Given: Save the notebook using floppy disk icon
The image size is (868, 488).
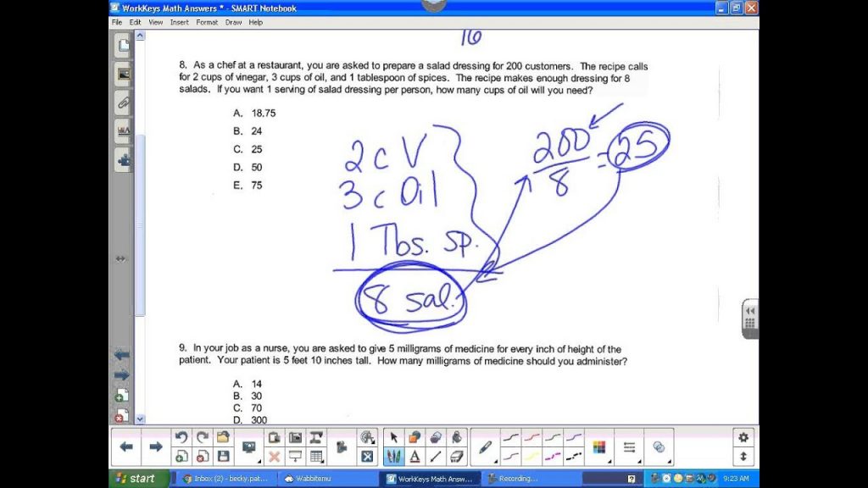Looking at the screenshot, I should 224,457.
